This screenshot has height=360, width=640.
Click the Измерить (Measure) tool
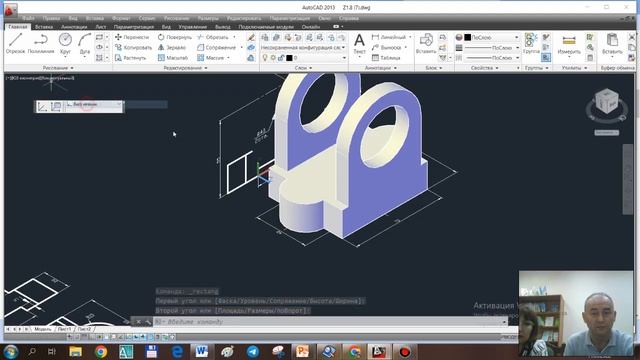pos(569,44)
